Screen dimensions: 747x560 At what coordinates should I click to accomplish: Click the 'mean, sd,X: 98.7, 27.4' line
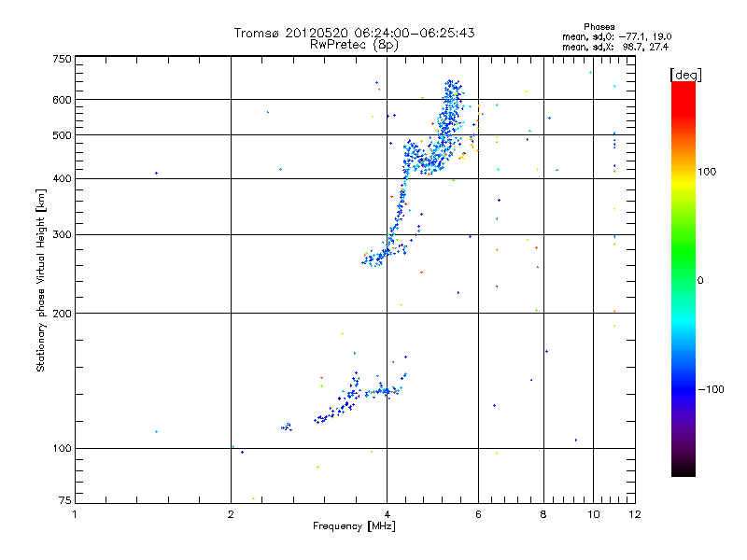615,47
